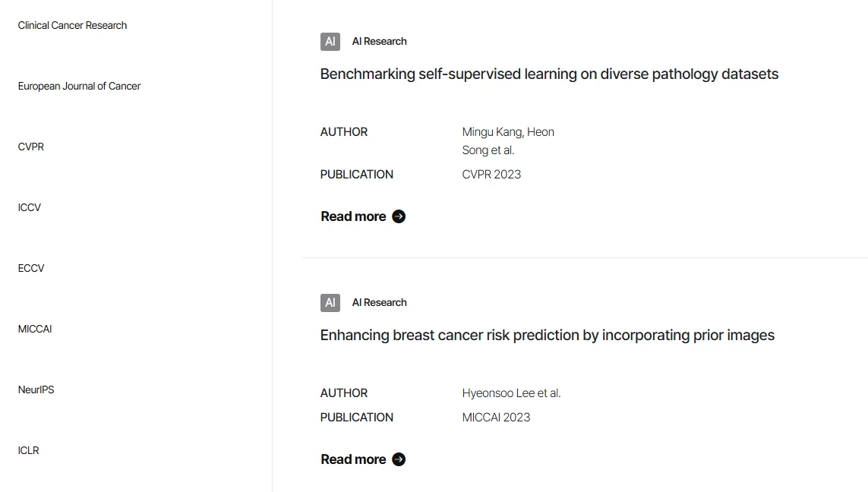Select Clinical Cancer Research in sidebar
868x492 pixels.
[72, 25]
